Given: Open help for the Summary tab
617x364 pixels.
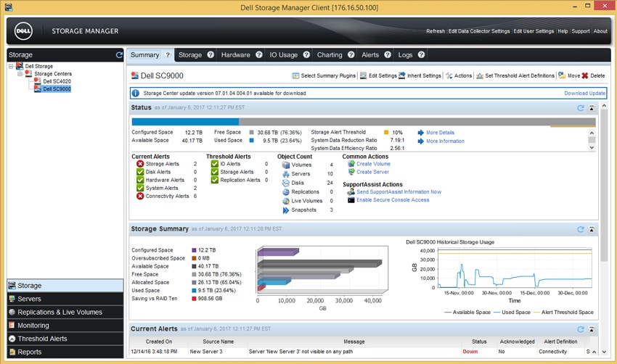Looking at the screenshot, I should point(168,55).
